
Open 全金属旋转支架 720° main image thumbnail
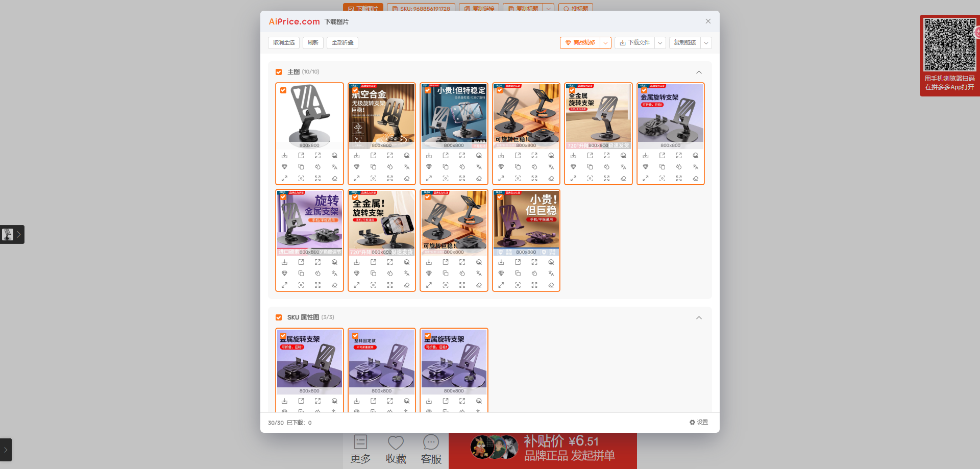tap(598, 116)
